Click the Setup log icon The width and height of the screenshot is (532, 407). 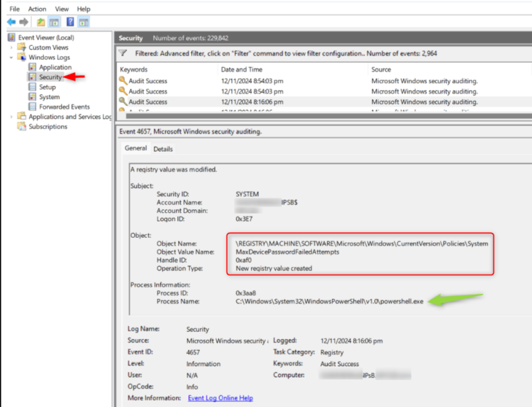click(33, 87)
